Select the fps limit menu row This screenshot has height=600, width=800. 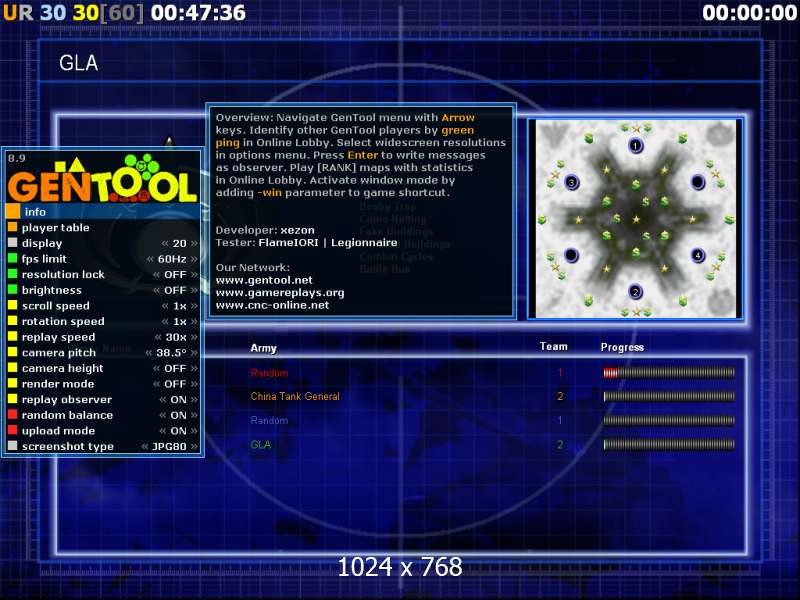(x=103, y=259)
